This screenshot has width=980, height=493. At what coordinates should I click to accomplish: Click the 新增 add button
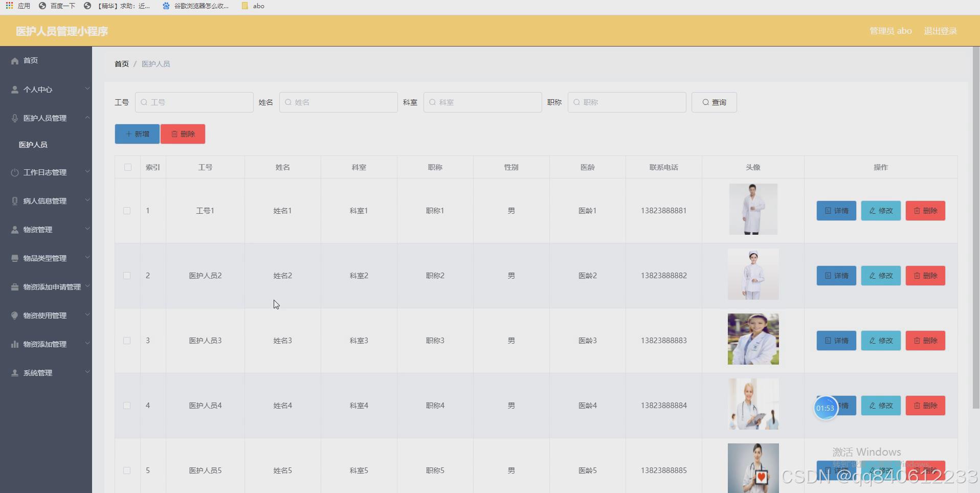pos(137,134)
